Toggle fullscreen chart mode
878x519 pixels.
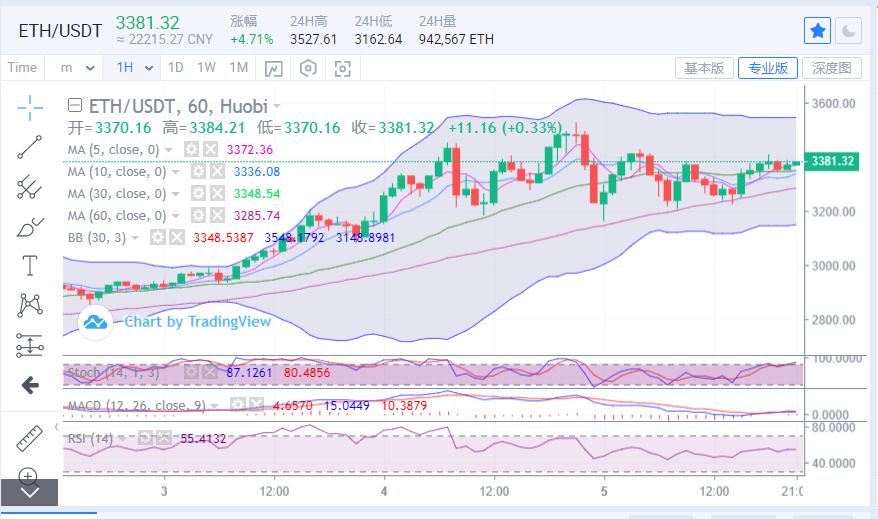[343, 68]
